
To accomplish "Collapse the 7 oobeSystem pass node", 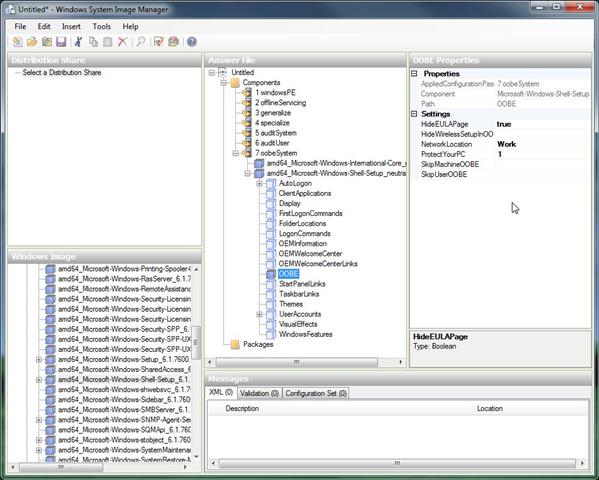I will point(236,153).
